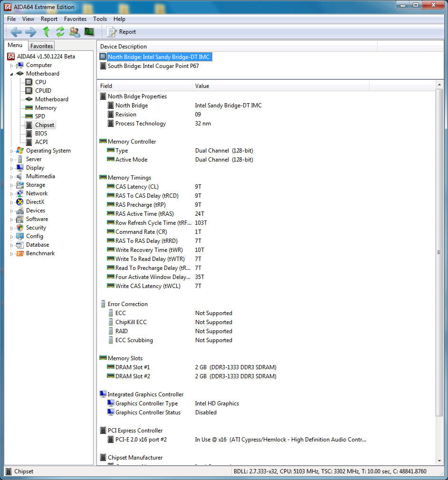The height and width of the screenshot is (480, 448).
Task: Click the Storage drive icon
Action: (20, 185)
